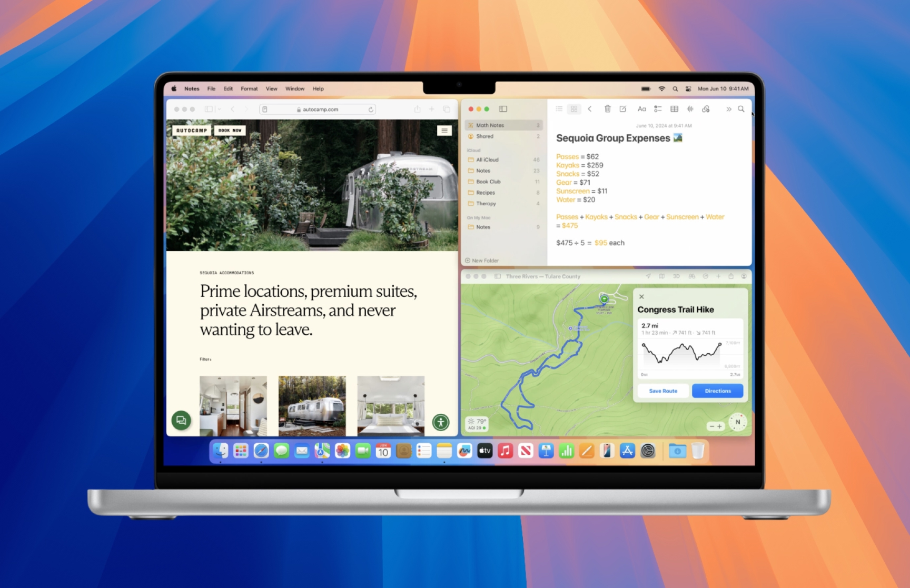Click New Folder in Notes sidebar
This screenshot has height=588, width=910.
[x=481, y=261]
